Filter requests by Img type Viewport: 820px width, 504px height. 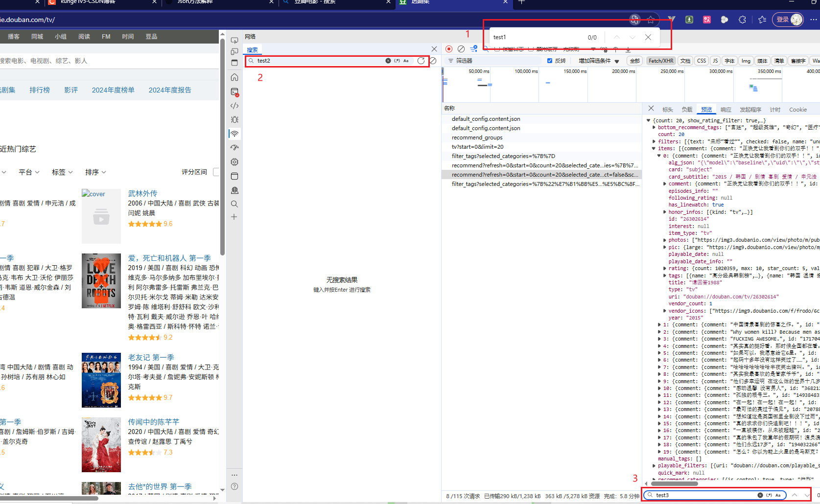[746, 61]
